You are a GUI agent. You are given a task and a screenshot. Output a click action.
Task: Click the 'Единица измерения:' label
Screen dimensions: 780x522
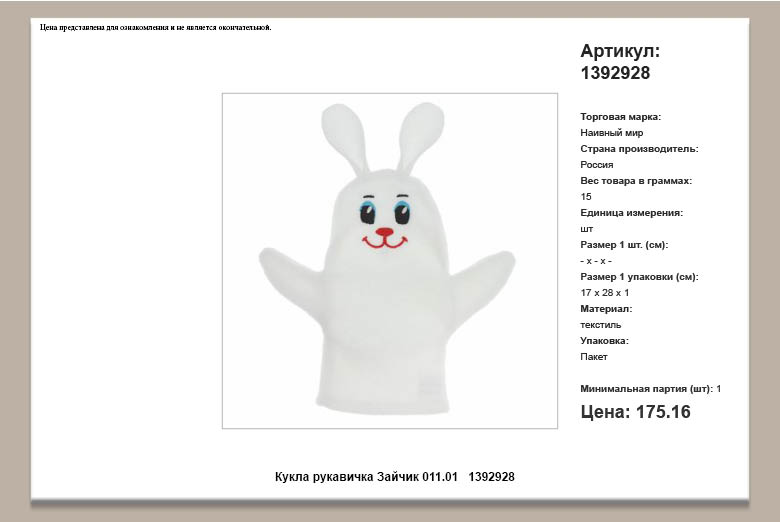pyautogui.click(x=631, y=212)
